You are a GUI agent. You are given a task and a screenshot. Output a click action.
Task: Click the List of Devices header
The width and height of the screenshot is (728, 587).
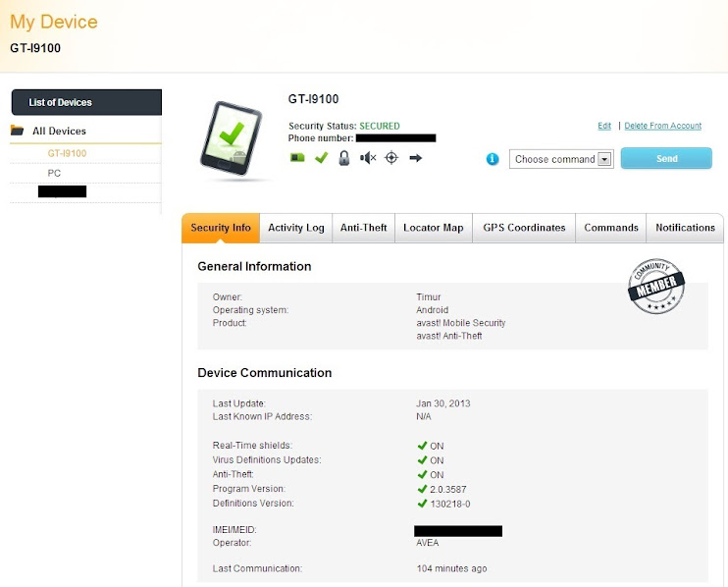pyautogui.click(x=86, y=102)
